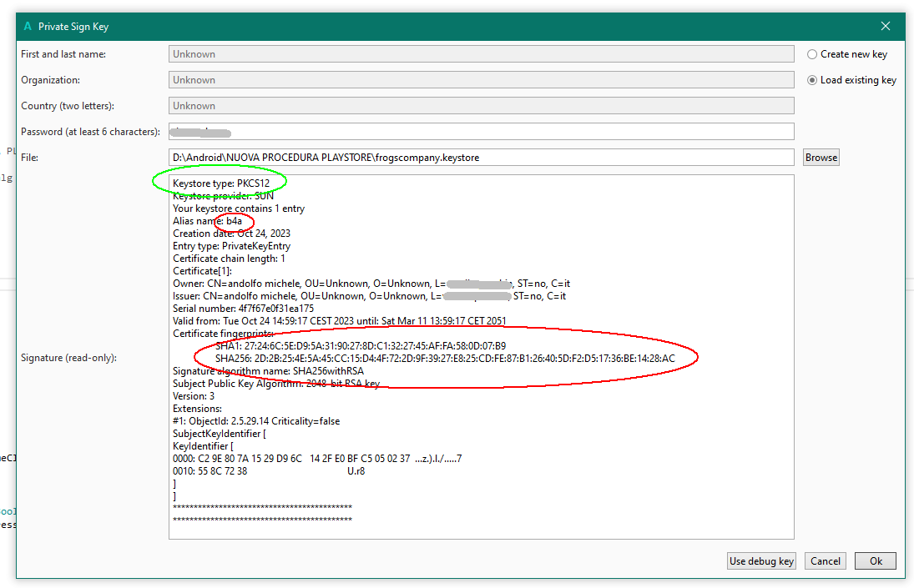
Task: Click the SHA256 fingerprint line
Action: click(445, 359)
